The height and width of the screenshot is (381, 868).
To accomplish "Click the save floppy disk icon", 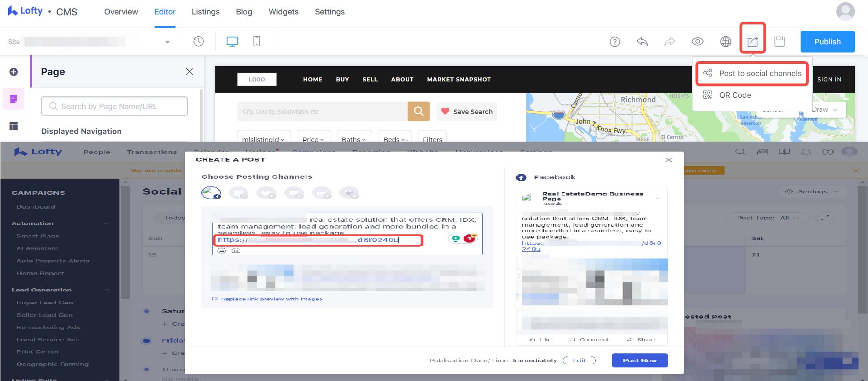I will click(779, 42).
